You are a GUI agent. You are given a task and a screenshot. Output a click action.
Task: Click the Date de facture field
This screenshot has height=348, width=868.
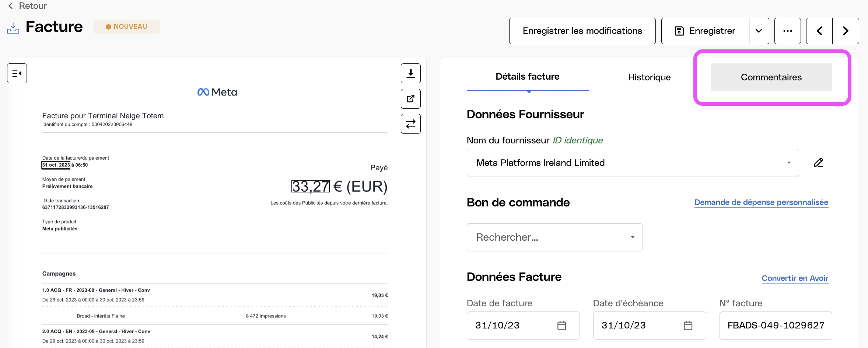click(x=523, y=326)
